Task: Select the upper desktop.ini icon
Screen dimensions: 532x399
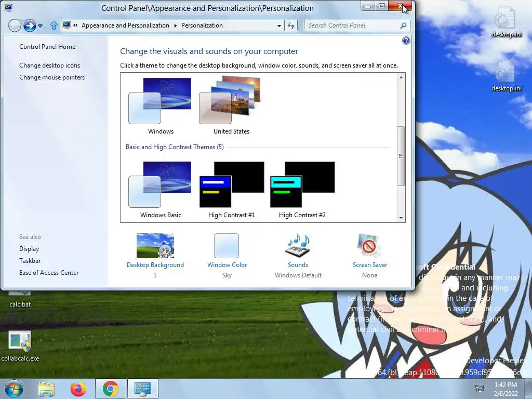Action: (x=506, y=22)
